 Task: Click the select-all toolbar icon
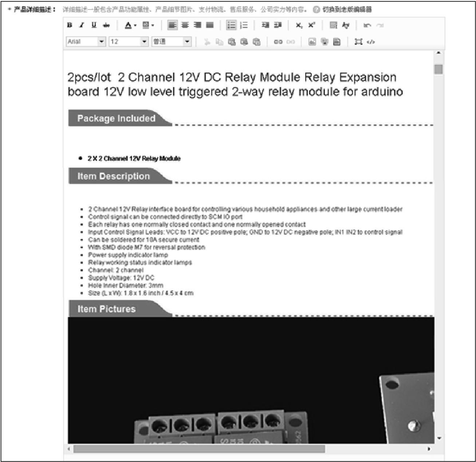point(333,25)
